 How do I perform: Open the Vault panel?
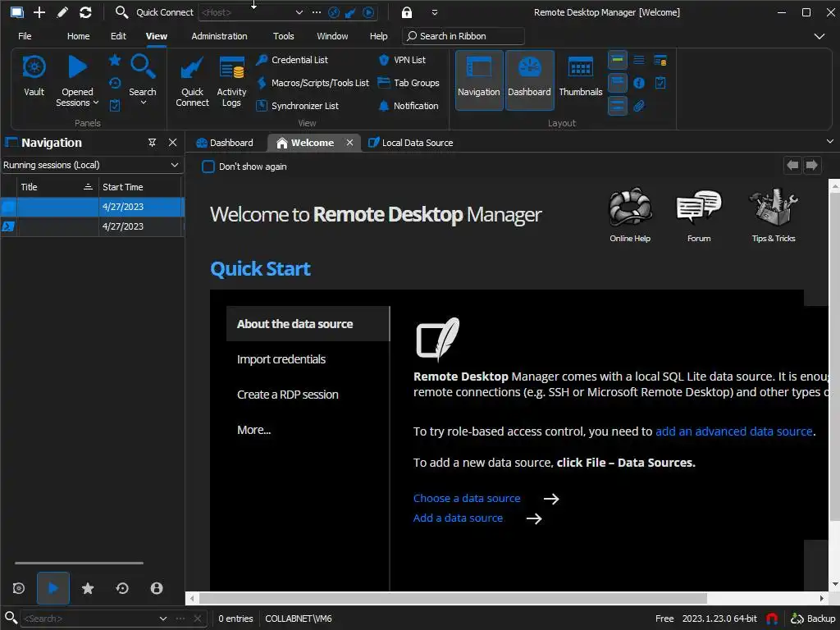(34, 76)
